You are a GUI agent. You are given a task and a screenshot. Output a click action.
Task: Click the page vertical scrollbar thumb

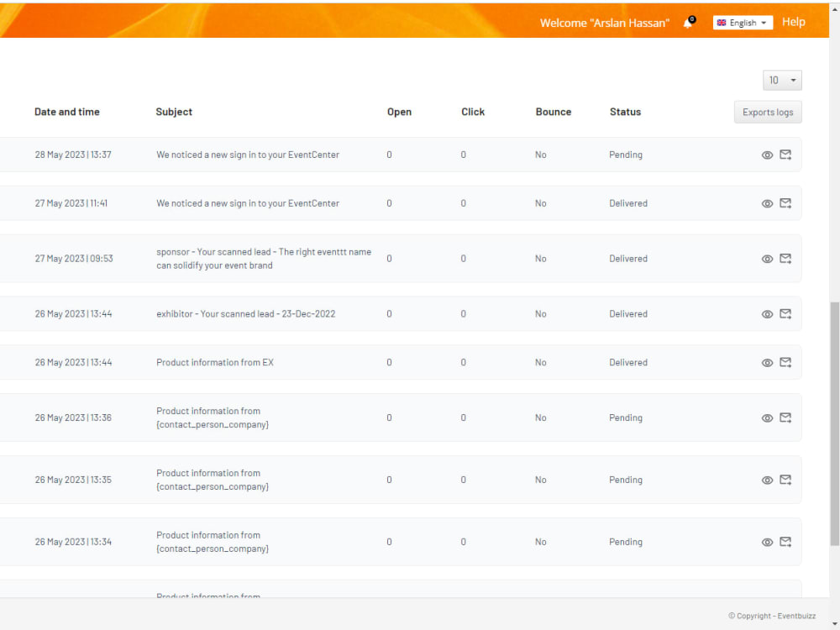coord(835,423)
